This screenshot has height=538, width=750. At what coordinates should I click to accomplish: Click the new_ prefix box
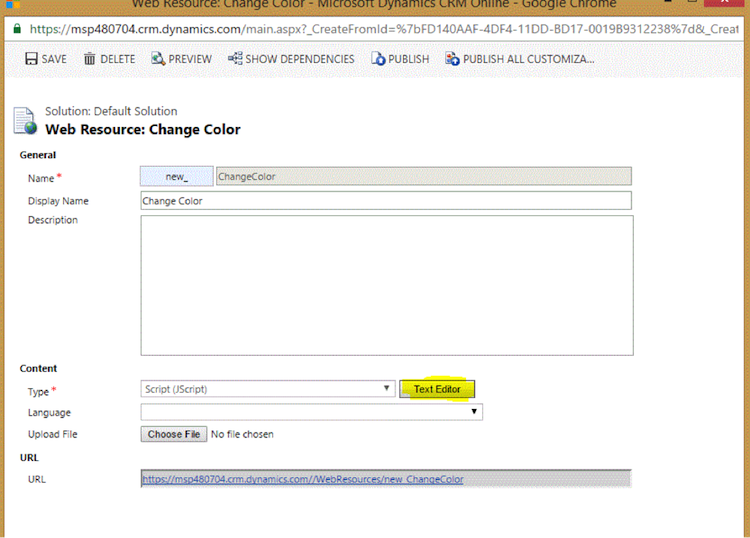tap(176, 176)
